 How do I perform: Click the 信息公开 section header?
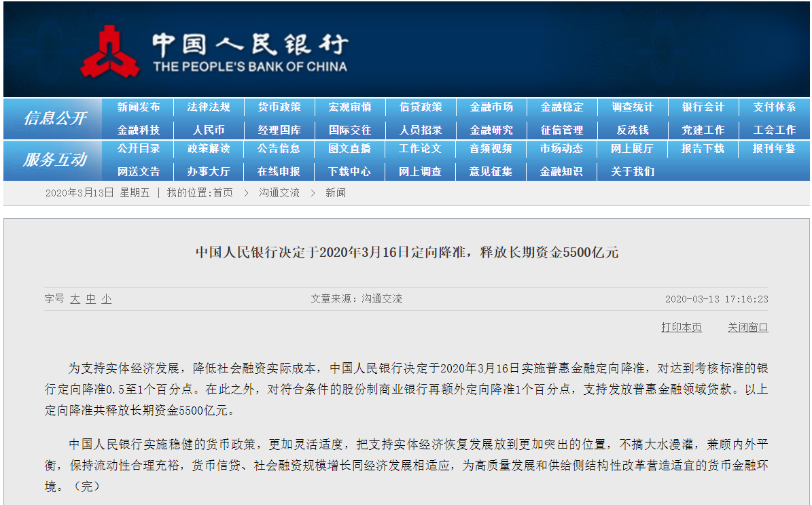click(x=54, y=118)
